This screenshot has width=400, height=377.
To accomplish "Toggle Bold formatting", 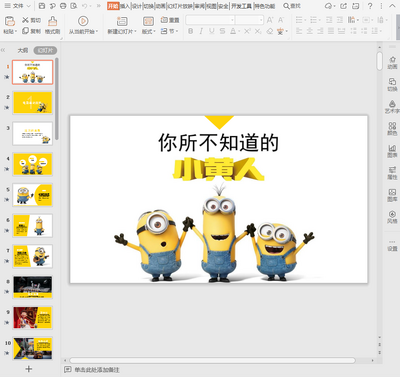I will [190, 31].
